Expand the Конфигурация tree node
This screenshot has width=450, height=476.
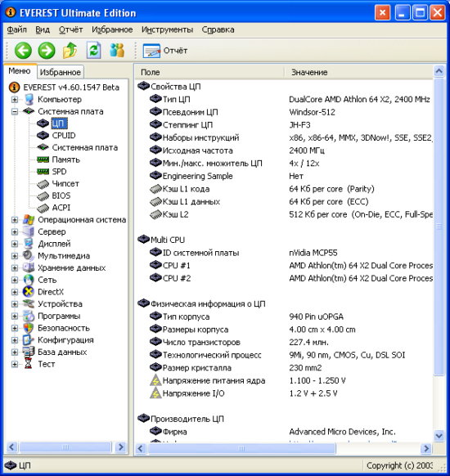pyautogui.click(x=14, y=340)
